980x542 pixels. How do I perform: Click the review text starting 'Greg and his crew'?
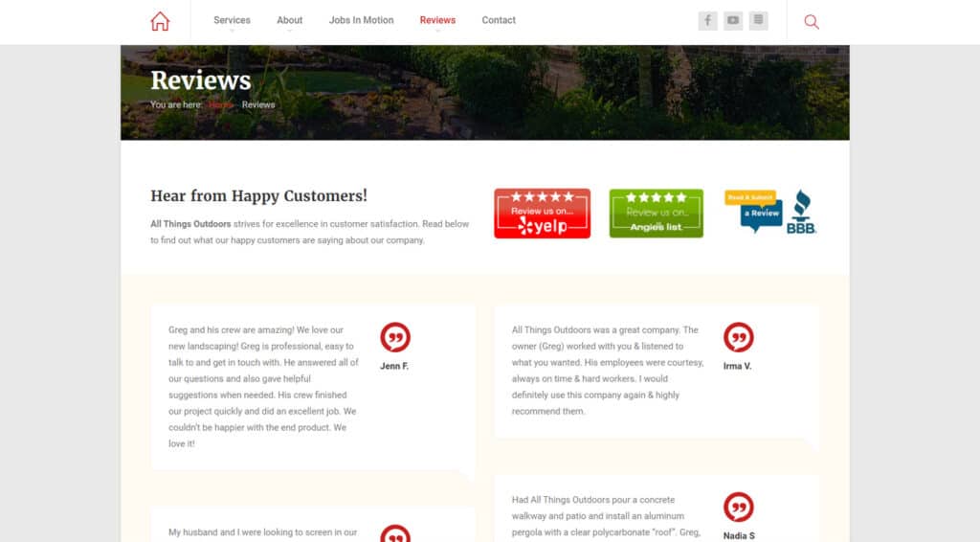264,386
